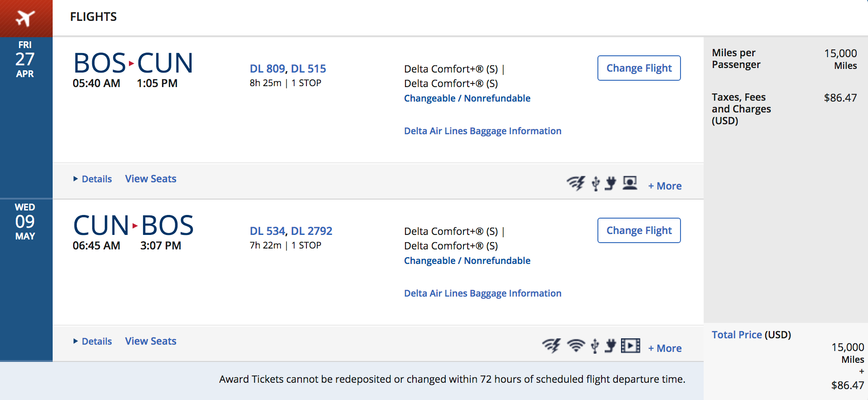This screenshot has height=400, width=868.
Task: Open View Seats for the CUN-BOS flight
Action: coord(151,341)
